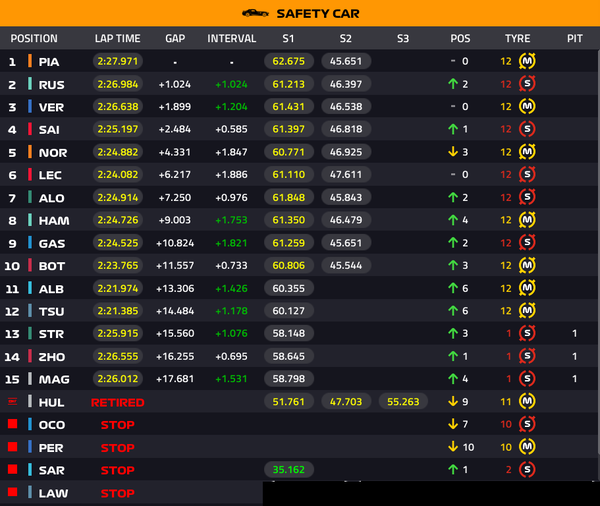The image size is (600, 506).
Task: Click the red stop square beside OCO
Action: 13,424
